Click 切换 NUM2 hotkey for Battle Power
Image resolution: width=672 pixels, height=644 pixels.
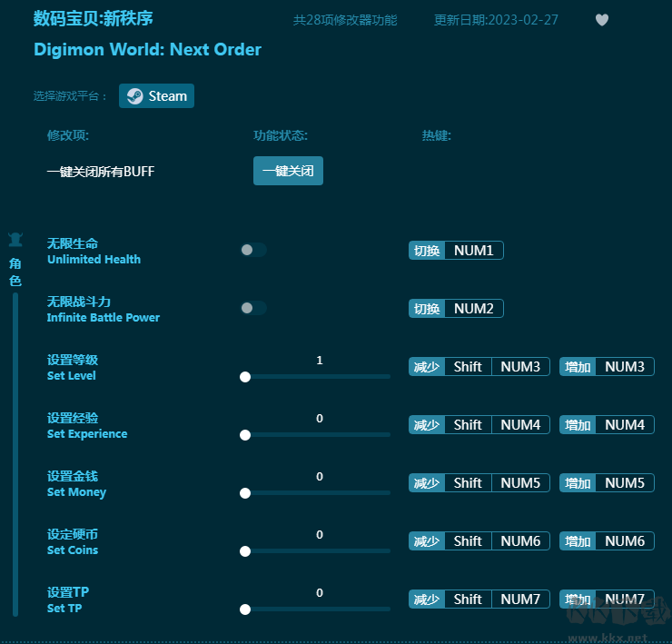point(456,309)
